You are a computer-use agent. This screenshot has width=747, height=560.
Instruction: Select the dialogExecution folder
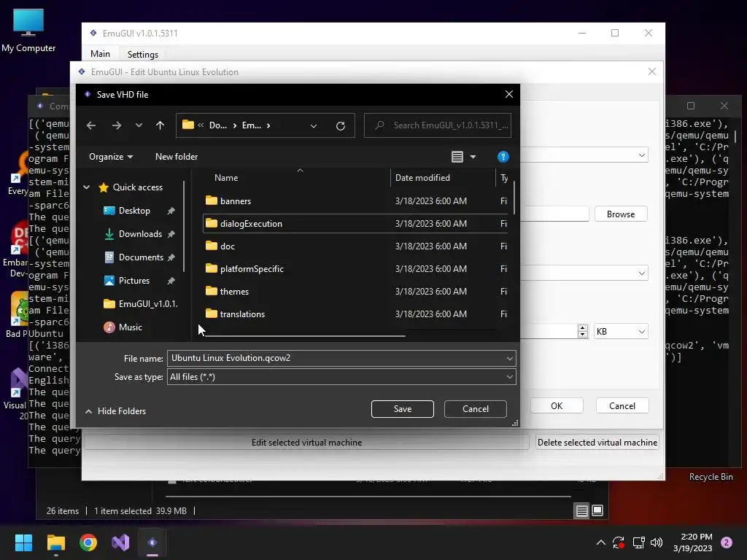(x=355, y=223)
